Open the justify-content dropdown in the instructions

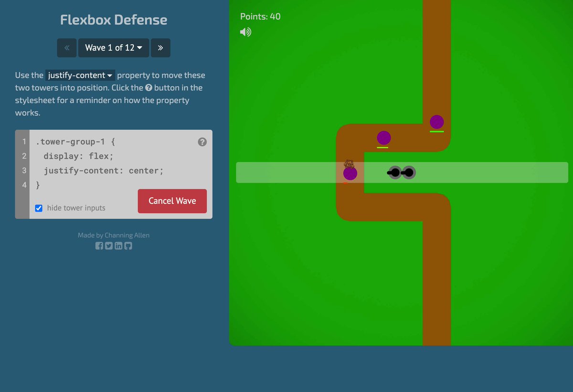point(80,75)
